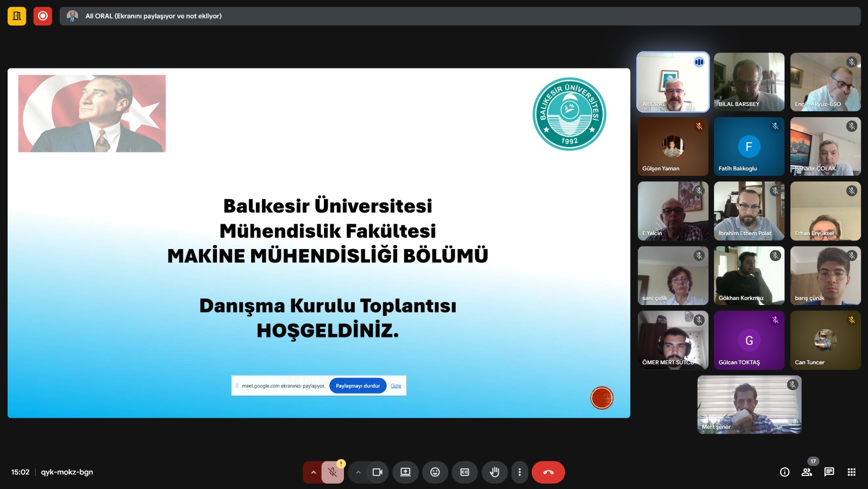
Task: Select Fatih Balıkoglu's participant tile
Action: click(749, 147)
